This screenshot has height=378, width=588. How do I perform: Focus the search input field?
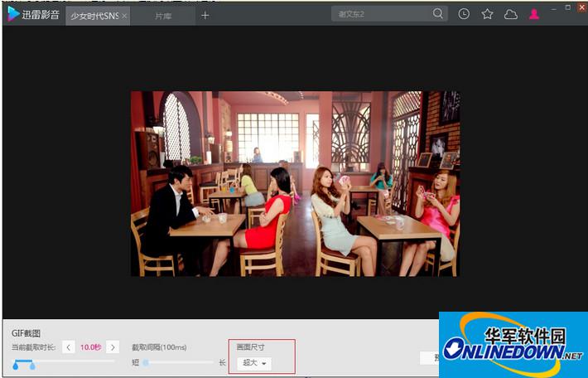(x=381, y=14)
